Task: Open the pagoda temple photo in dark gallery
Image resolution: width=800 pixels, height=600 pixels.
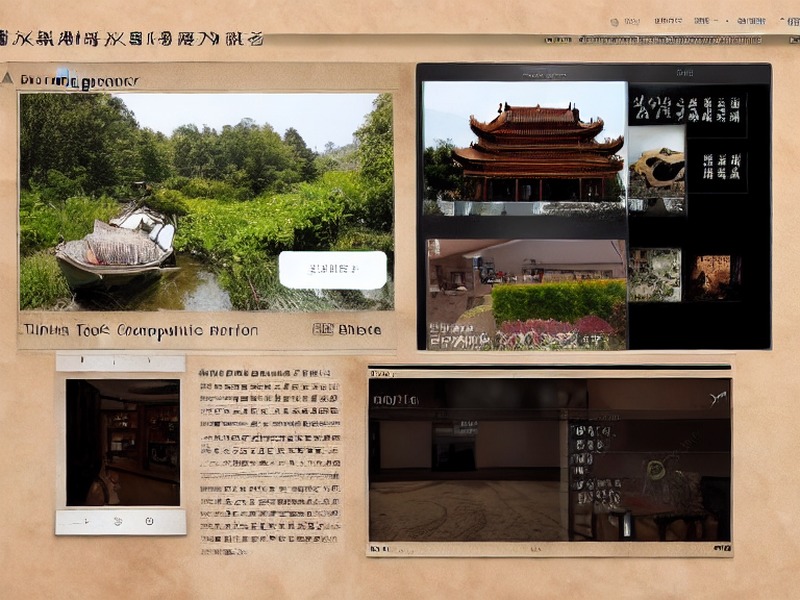Action: point(524,148)
